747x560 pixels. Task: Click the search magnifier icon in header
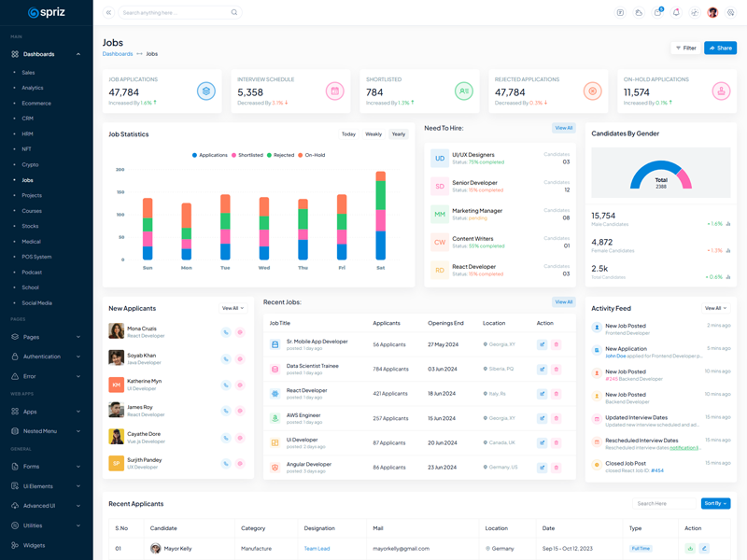pos(234,13)
